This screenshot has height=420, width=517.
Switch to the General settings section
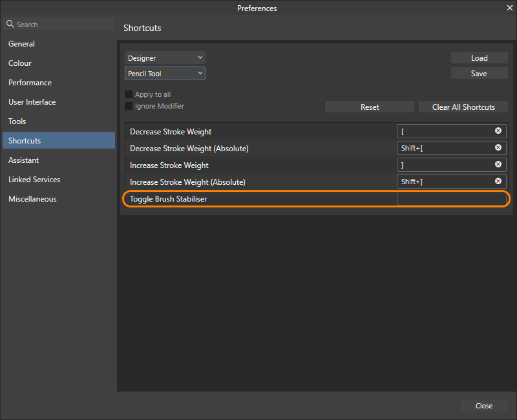(21, 43)
